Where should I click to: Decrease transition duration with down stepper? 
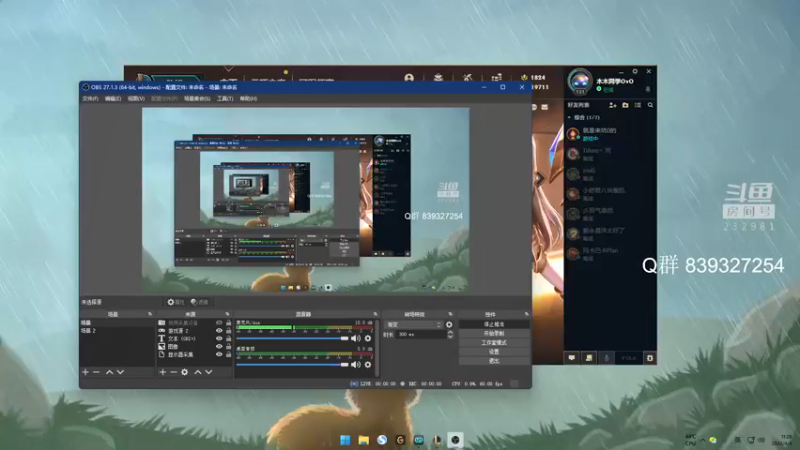tap(450, 337)
